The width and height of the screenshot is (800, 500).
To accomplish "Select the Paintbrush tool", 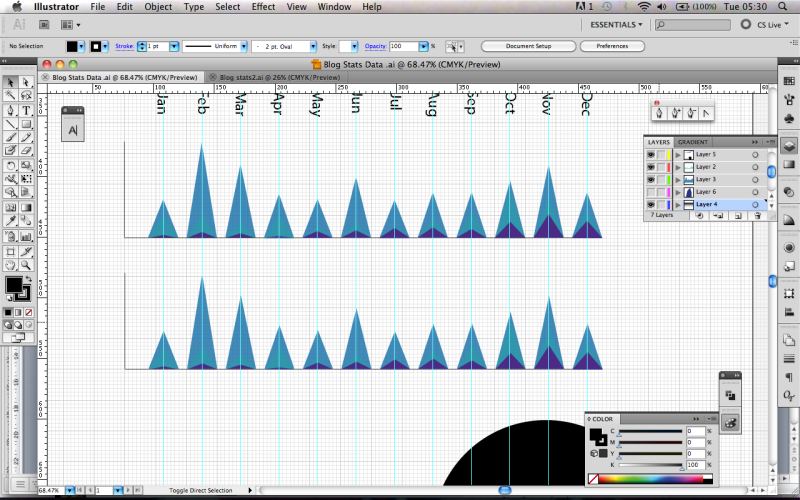I will [x=10, y=137].
